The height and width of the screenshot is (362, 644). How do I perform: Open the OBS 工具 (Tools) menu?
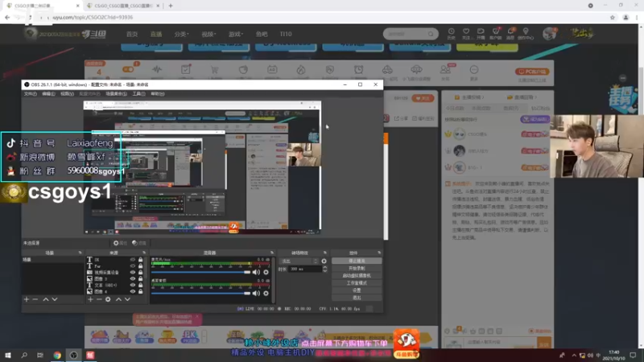(x=138, y=94)
